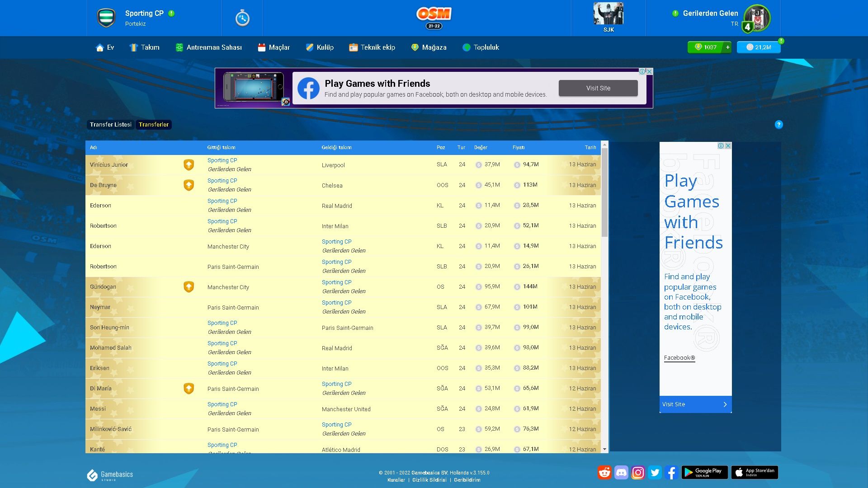Open the Instagram social icon

pyautogui.click(x=638, y=473)
